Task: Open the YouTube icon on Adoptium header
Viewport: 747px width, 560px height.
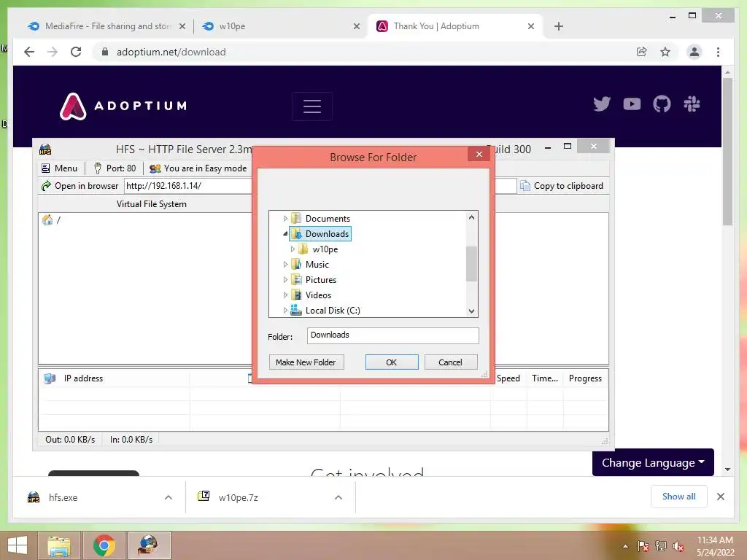Action: (x=632, y=104)
